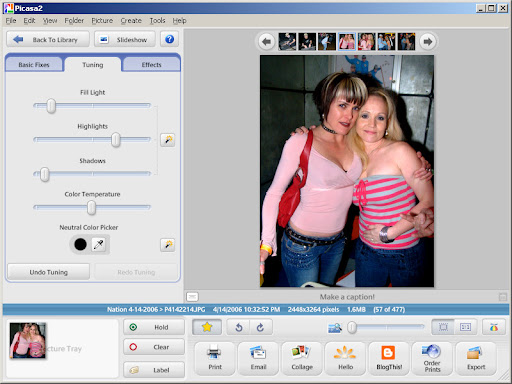Click the Nation 4-14-2006 folder path text
The height and width of the screenshot is (384, 512).
(x=132, y=309)
